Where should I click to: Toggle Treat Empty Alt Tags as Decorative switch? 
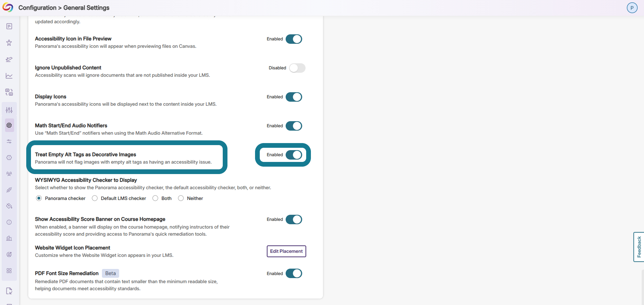pos(294,155)
